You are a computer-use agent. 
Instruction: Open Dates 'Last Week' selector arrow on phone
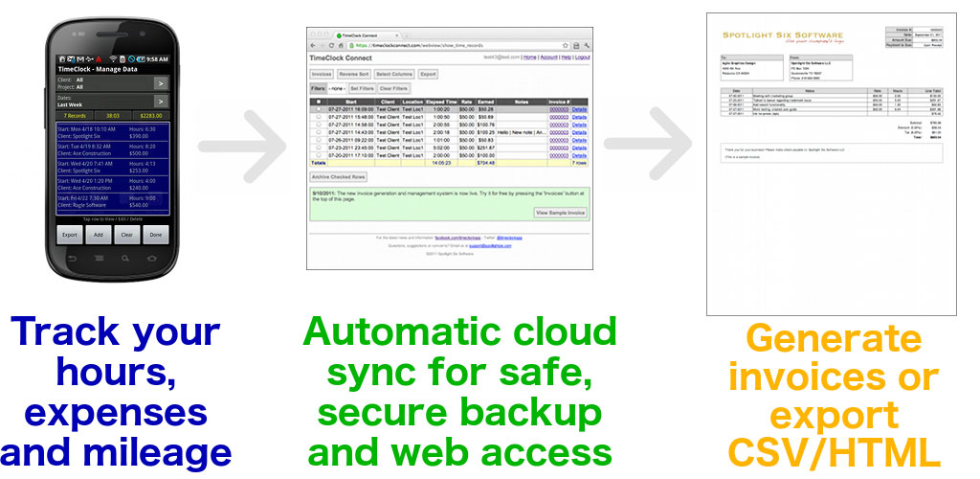[161, 102]
